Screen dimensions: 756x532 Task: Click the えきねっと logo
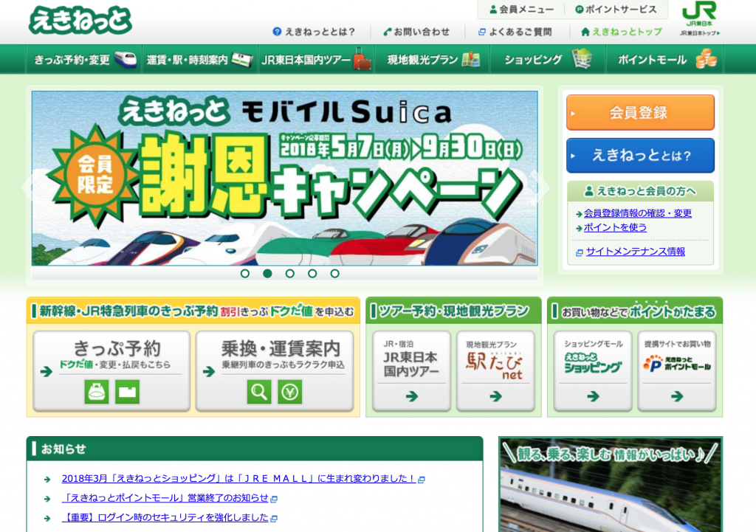80,20
